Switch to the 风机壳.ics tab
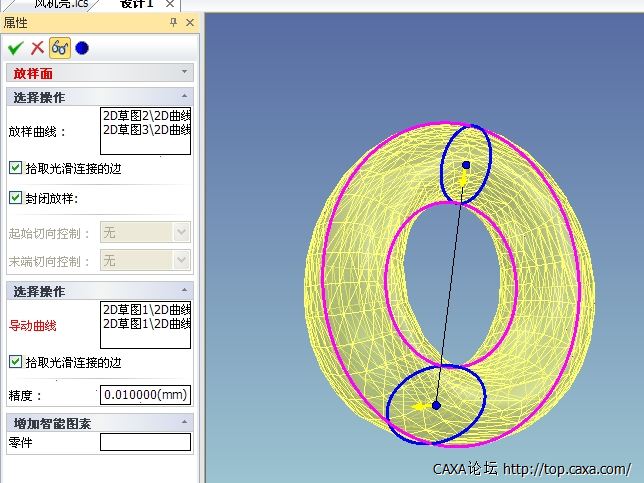This screenshot has height=483, width=644. tap(62, 4)
